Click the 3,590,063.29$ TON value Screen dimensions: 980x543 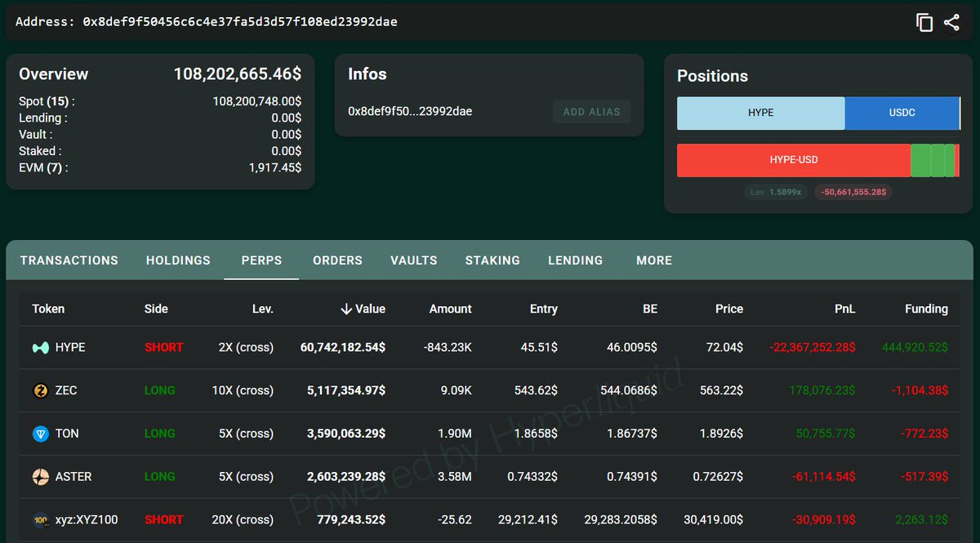(x=346, y=434)
